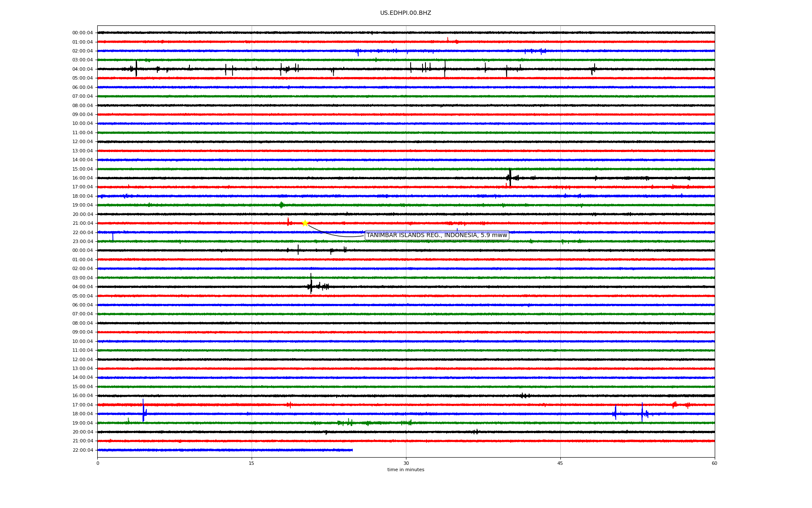Click the 15 minute x-axis tick label
812x508 pixels.
point(252,463)
